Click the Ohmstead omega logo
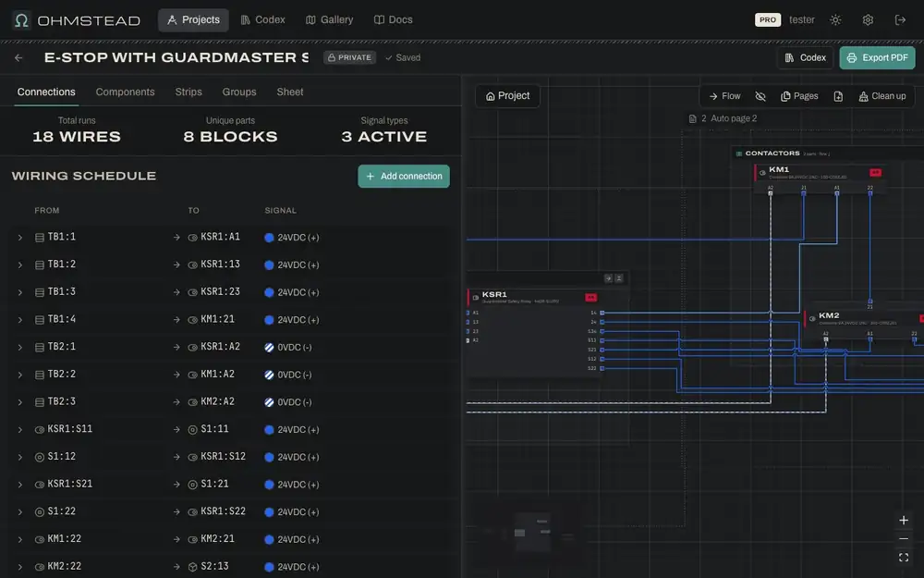The width and height of the screenshot is (924, 578). coord(22,20)
